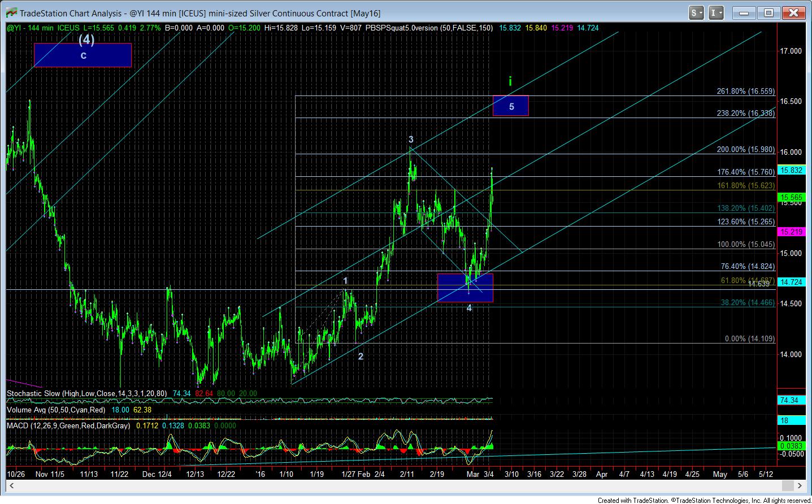Select the 38.20% (14.466) Fibonacci label
Screen dimensions: 812x504
tap(748, 302)
